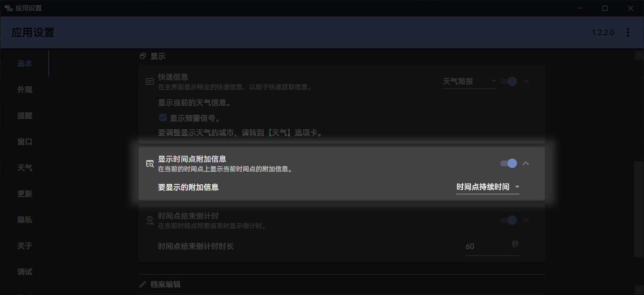Click the 档案编辑 pencil icon

pos(143,285)
